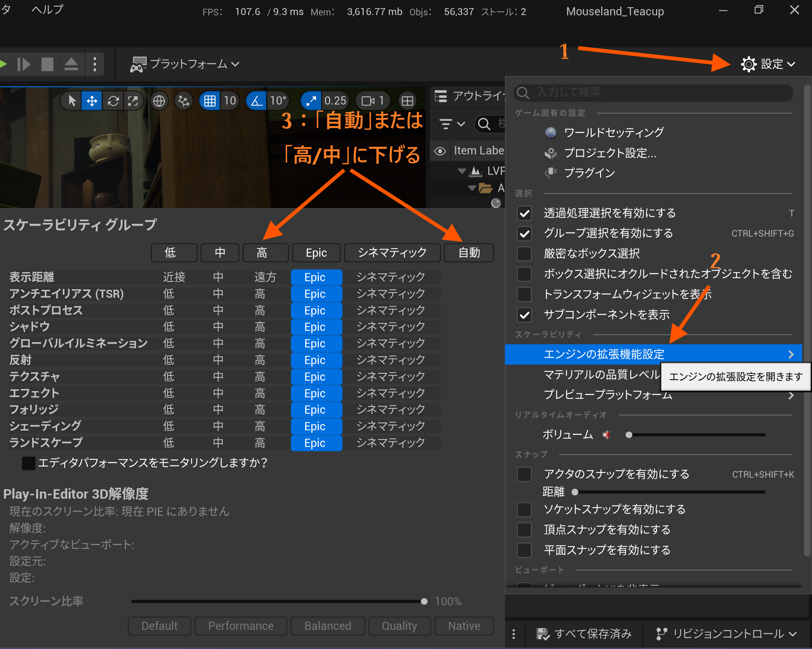This screenshot has width=812, height=649.
Task: Enable トランスフォームウィジェットを表示 checkbox
Action: (524, 294)
